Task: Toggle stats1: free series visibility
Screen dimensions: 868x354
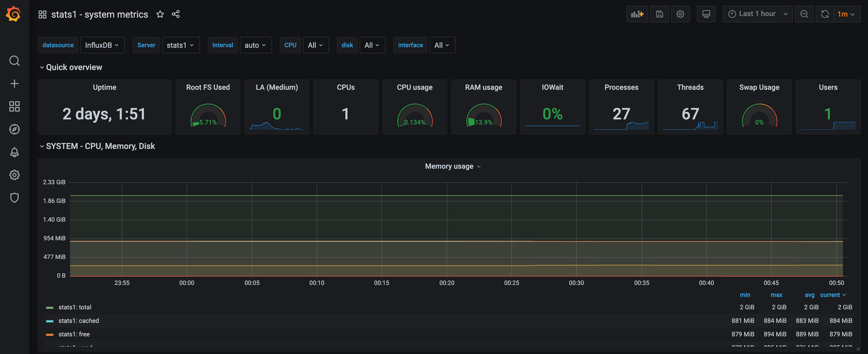Action: pos(74,335)
